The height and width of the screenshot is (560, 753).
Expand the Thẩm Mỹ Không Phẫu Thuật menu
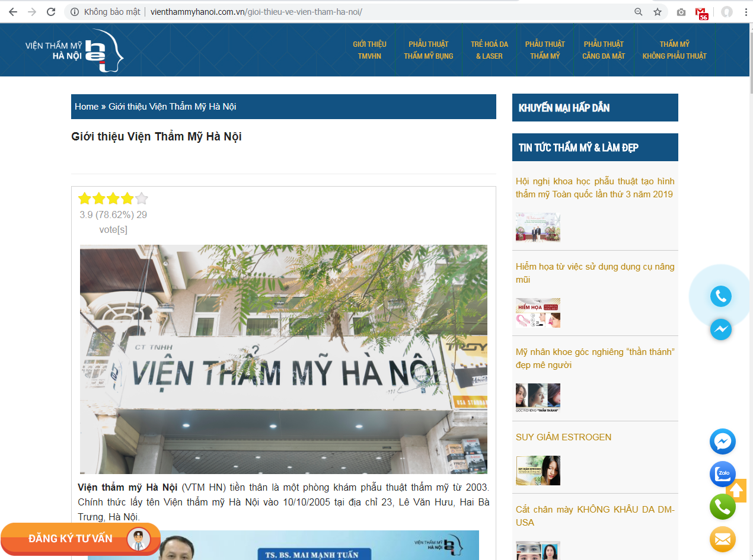click(x=674, y=50)
